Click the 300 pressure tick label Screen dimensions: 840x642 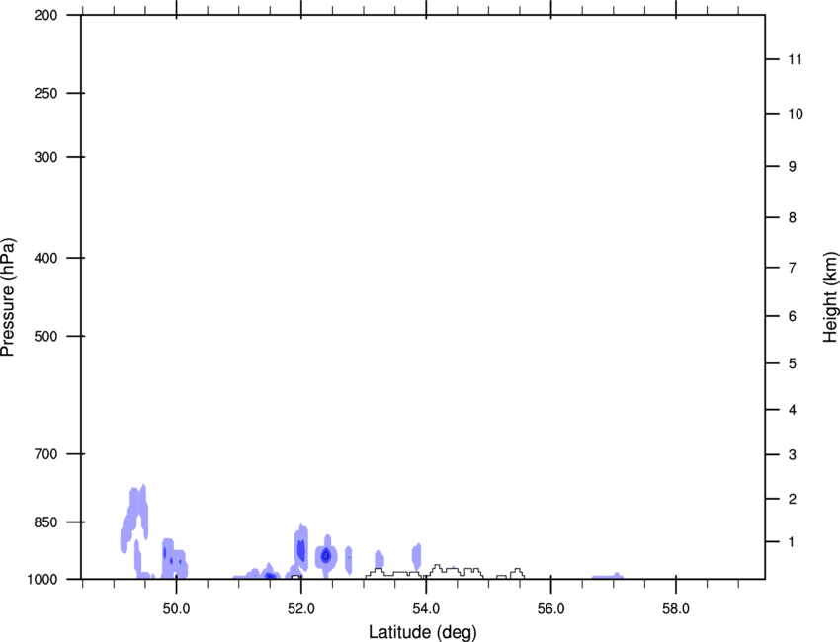pos(45,157)
